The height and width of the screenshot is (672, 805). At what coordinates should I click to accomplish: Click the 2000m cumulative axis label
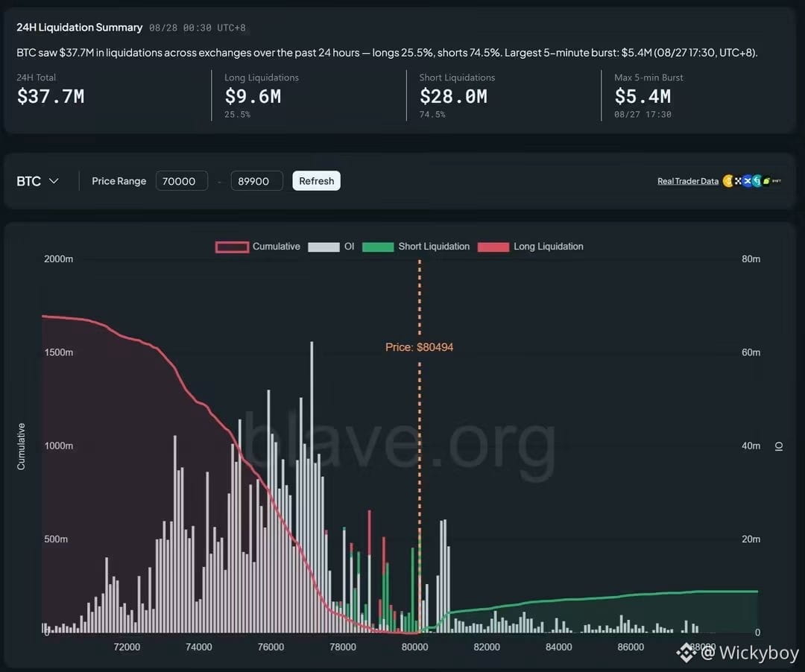coord(59,259)
